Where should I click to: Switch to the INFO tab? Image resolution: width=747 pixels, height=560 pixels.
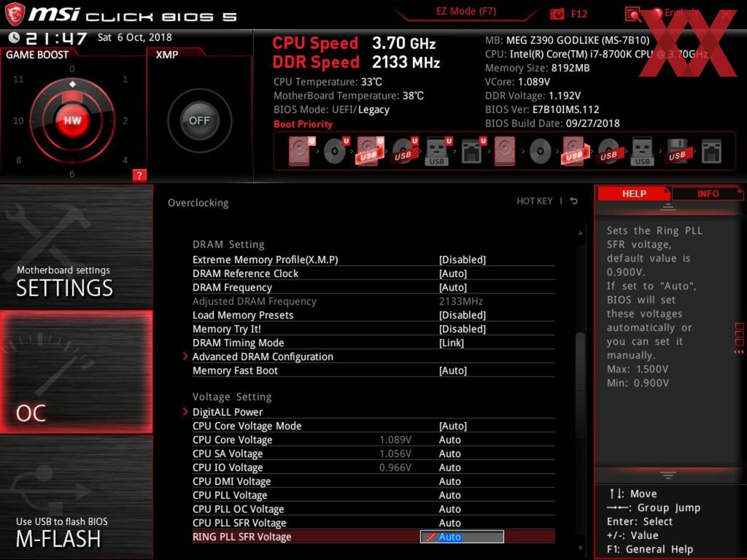[708, 194]
